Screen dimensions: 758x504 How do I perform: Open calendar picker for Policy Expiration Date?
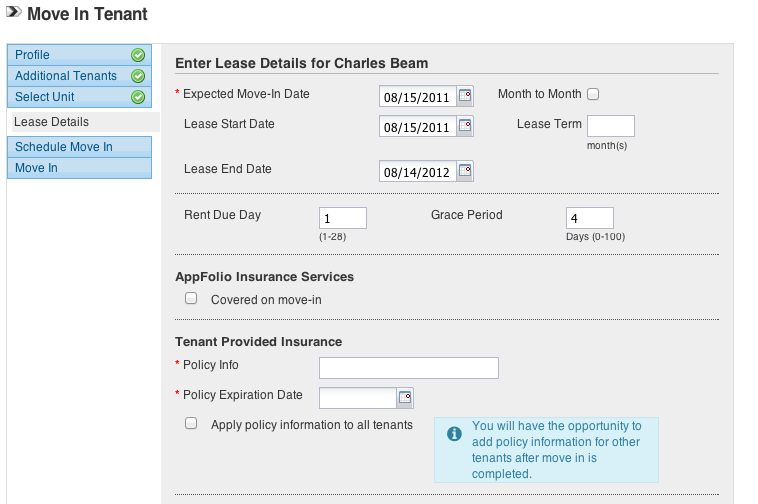(405, 398)
